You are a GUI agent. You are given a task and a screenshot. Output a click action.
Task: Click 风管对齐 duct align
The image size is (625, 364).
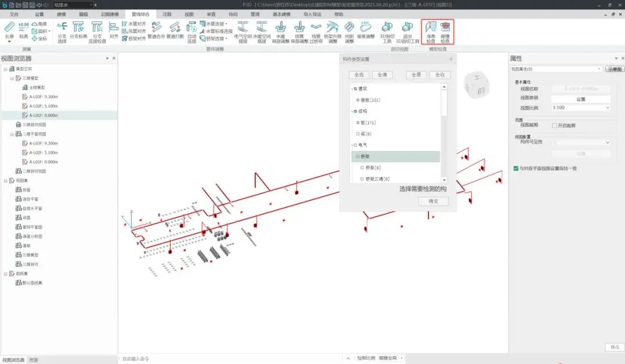134,31
